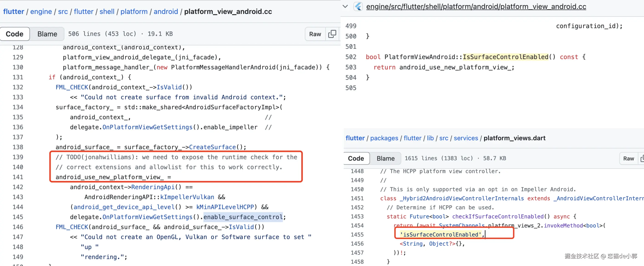644x266 pixels.
Task: Open the Blame tab for platform_views.dart
Action: [x=385, y=158]
